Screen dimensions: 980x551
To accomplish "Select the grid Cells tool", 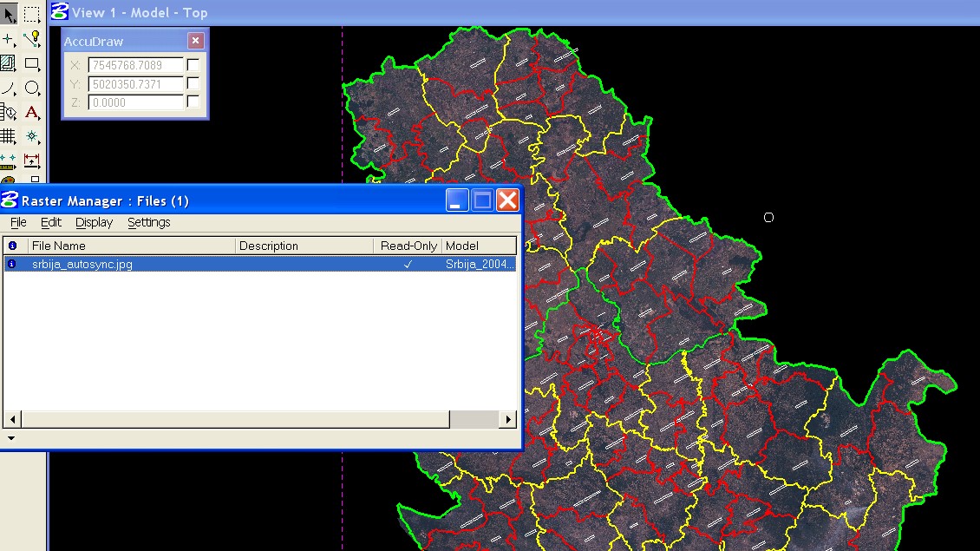I will tap(9, 136).
